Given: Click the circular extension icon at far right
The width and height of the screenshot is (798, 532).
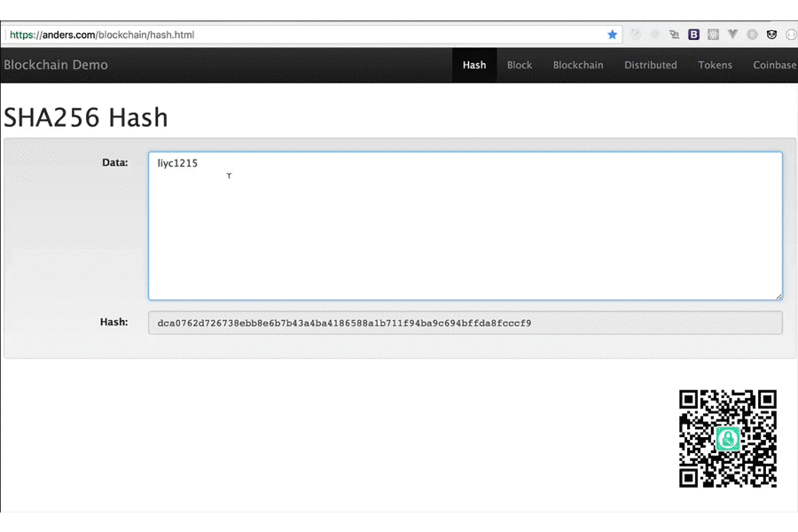Looking at the screenshot, I should (792, 35).
